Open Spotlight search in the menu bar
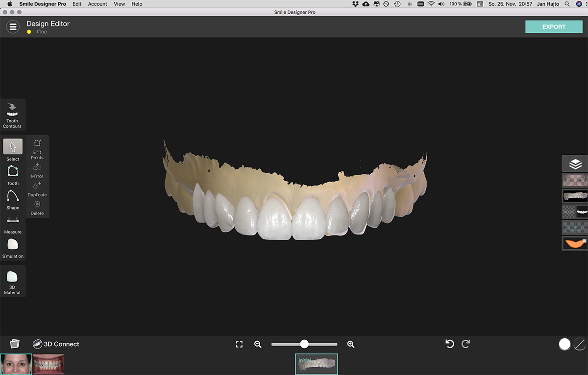This screenshot has width=588, height=375. (x=567, y=4)
